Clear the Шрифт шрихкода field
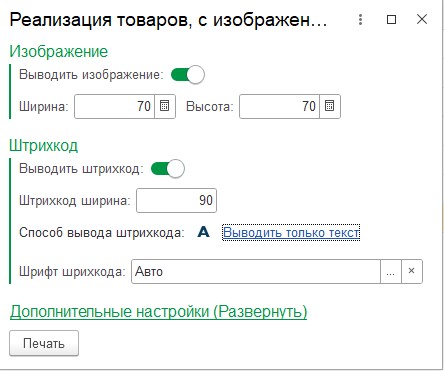Viewport: 444px width, 371px height. 412,271
